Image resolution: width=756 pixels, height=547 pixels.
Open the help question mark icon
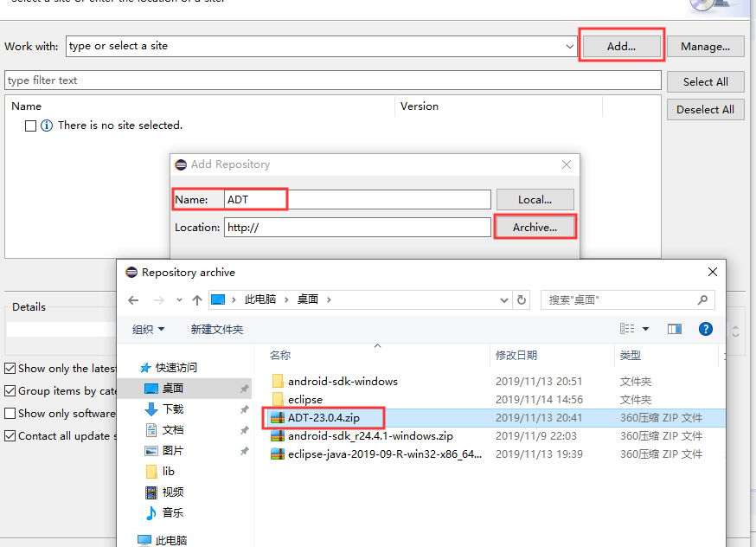[x=705, y=329]
